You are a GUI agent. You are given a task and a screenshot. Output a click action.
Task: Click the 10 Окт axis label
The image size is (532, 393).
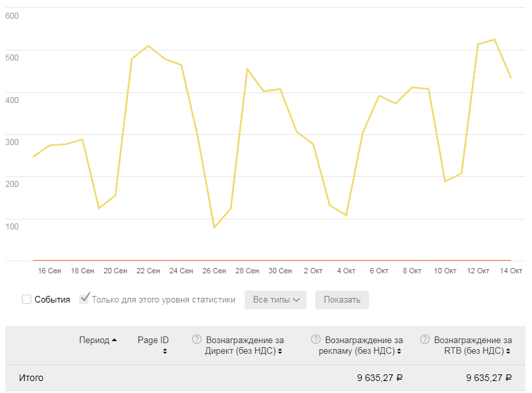point(445,271)
